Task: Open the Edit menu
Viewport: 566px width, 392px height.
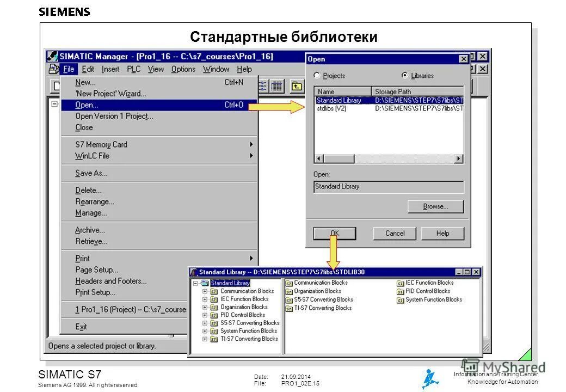Action: (x=88, y=69)
